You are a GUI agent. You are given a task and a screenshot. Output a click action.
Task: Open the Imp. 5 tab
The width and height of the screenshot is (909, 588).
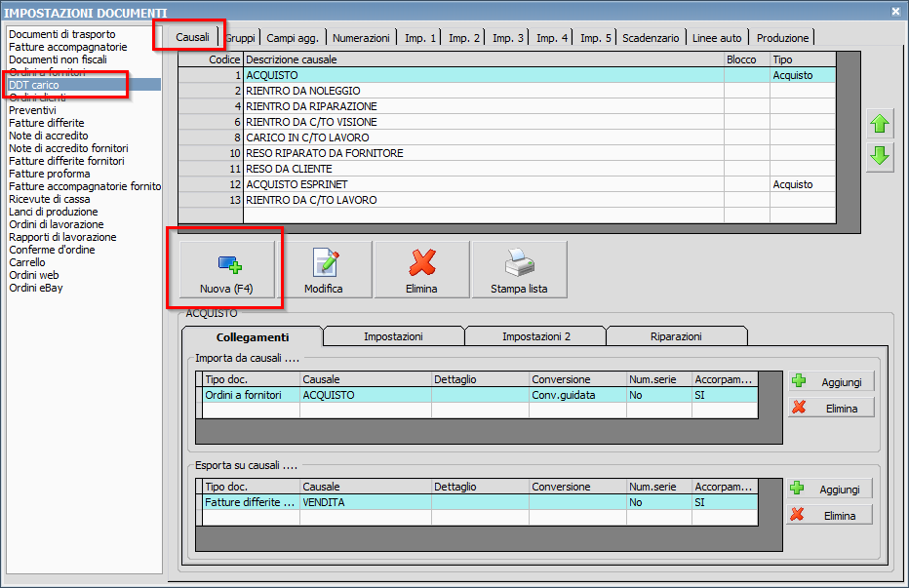[595, 38]
